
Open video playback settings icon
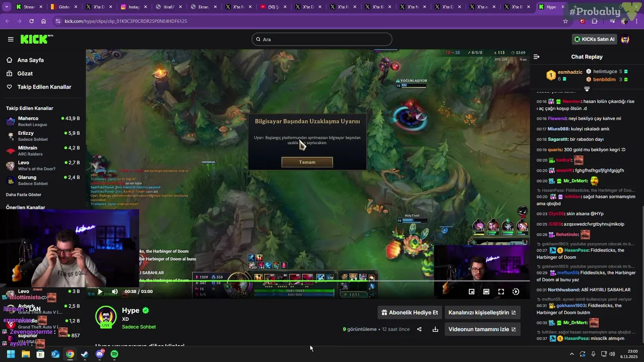coord(516,292)
